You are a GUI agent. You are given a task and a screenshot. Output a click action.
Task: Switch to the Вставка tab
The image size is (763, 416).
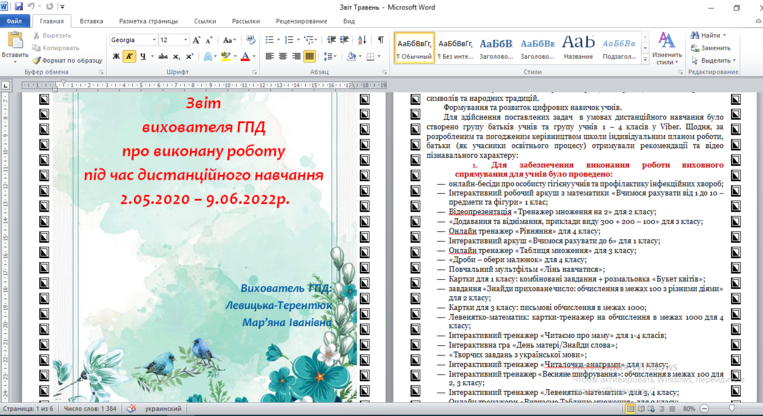click(91, 21)
